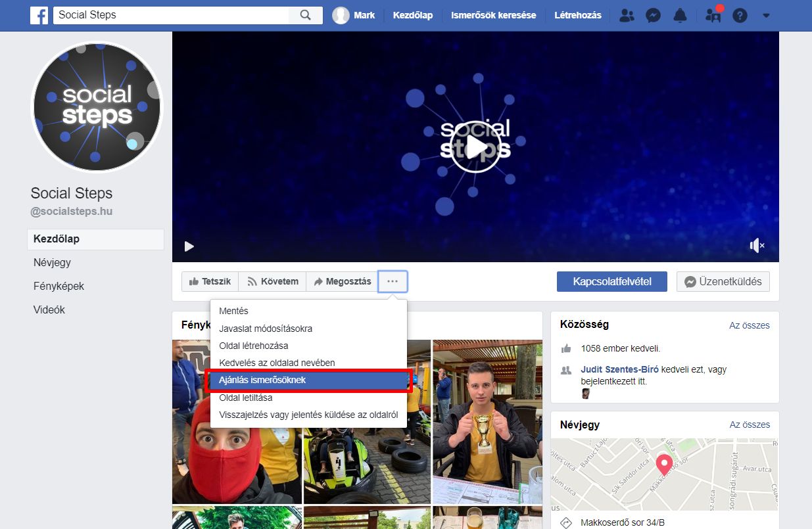Toggle the Tetszik like button
The image size is (812, 529).
pyautogui.click(x=210, y=281)
